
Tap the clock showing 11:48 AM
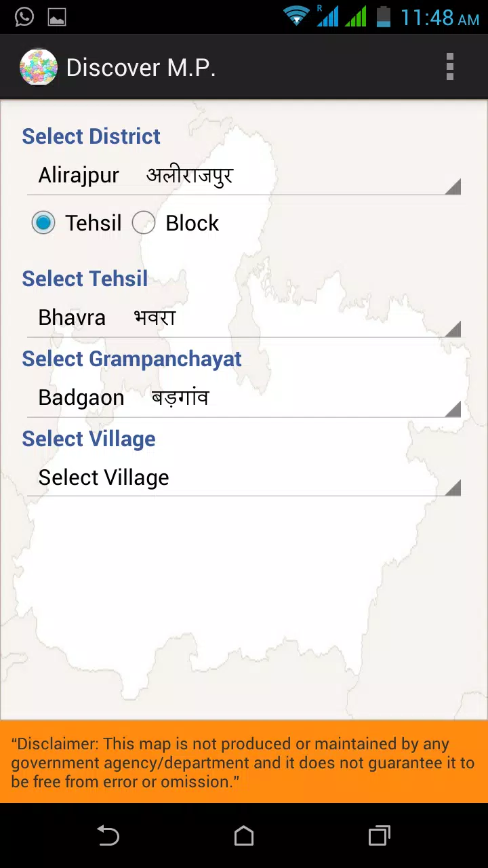click(x=440, y=18)
